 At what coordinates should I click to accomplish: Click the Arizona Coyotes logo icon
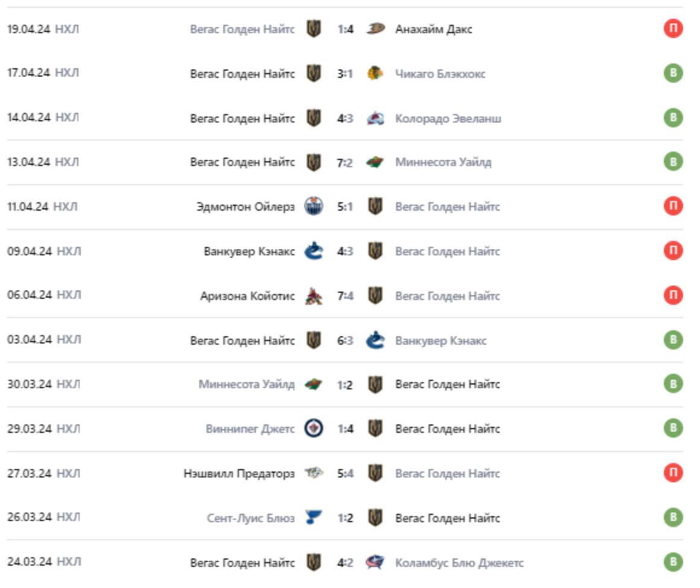314,296
